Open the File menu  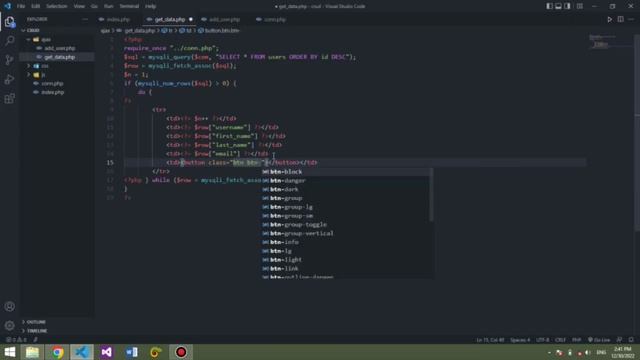coord(21,6)
